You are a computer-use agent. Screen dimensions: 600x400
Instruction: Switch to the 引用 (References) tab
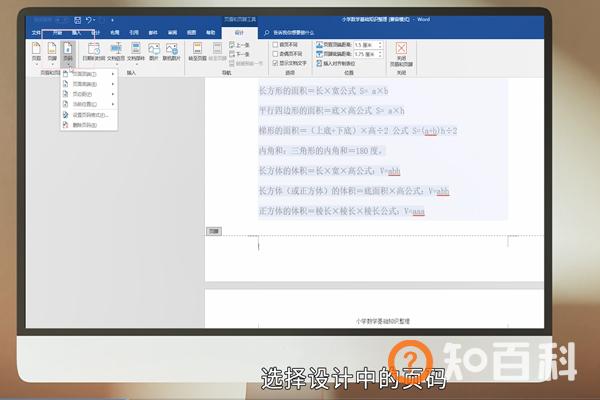click(134, 33)
